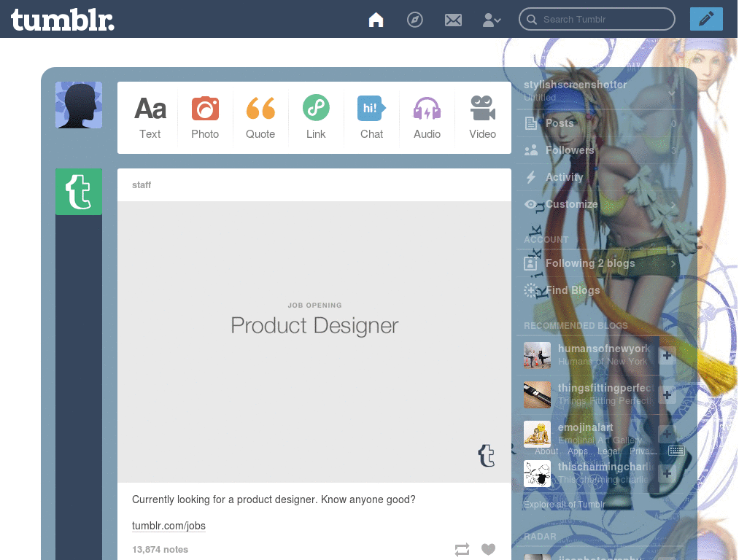The width and height of the screenshot is (747, 560).
Task: Click thischarmingcharlie avatar thumbnail
Action: pyautogui.click(x=537, y=473)
